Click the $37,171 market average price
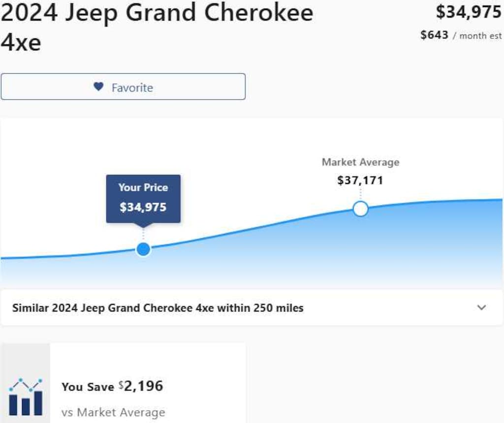 point(361,180)
